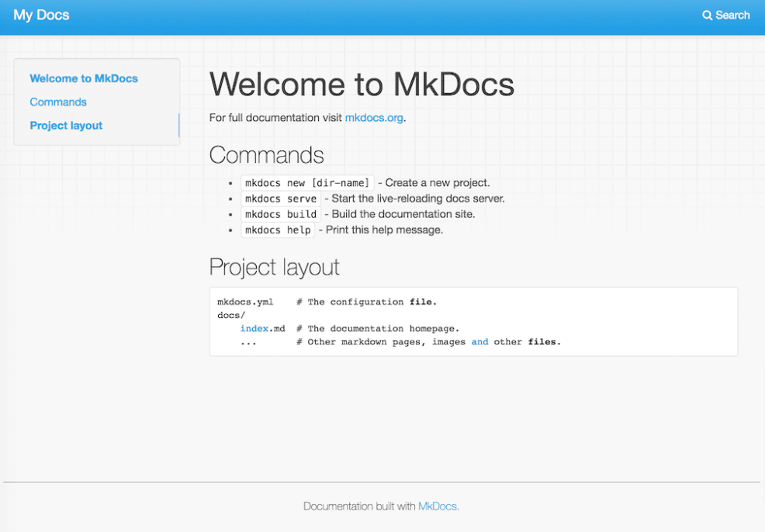Select Commands in the navigation sidebar
This screenshot has width=765, height=532.
pyautogui.click(x=58, y=102)
